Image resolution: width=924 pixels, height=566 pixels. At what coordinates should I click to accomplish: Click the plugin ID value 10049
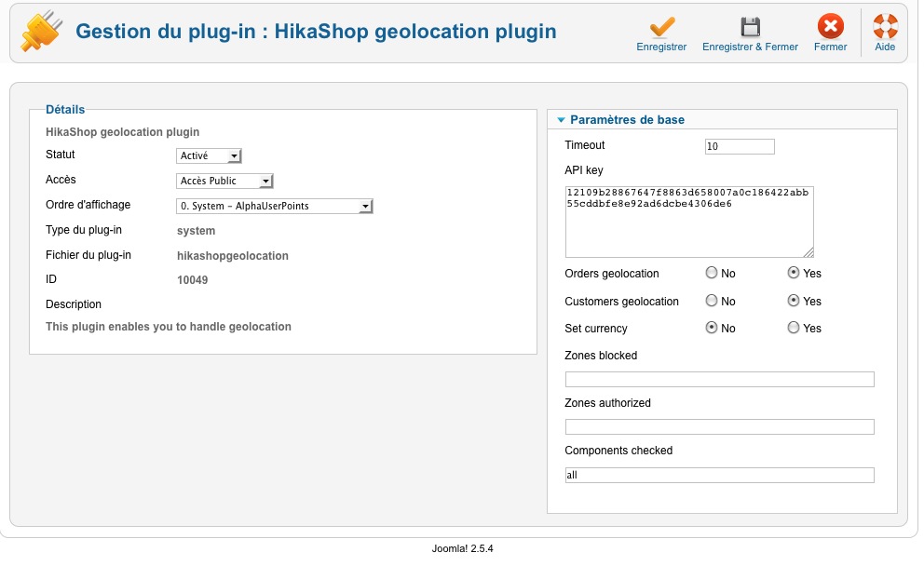tap(193, 280)
